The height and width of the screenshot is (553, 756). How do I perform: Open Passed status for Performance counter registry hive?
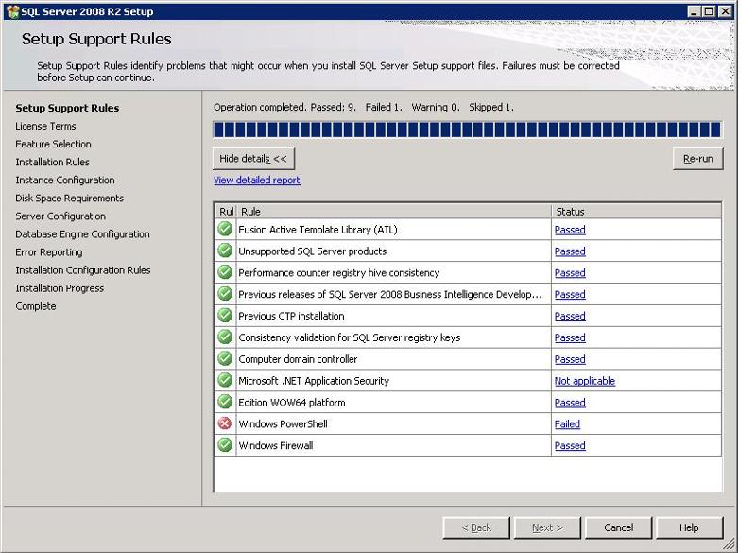[x=570, y=273]
